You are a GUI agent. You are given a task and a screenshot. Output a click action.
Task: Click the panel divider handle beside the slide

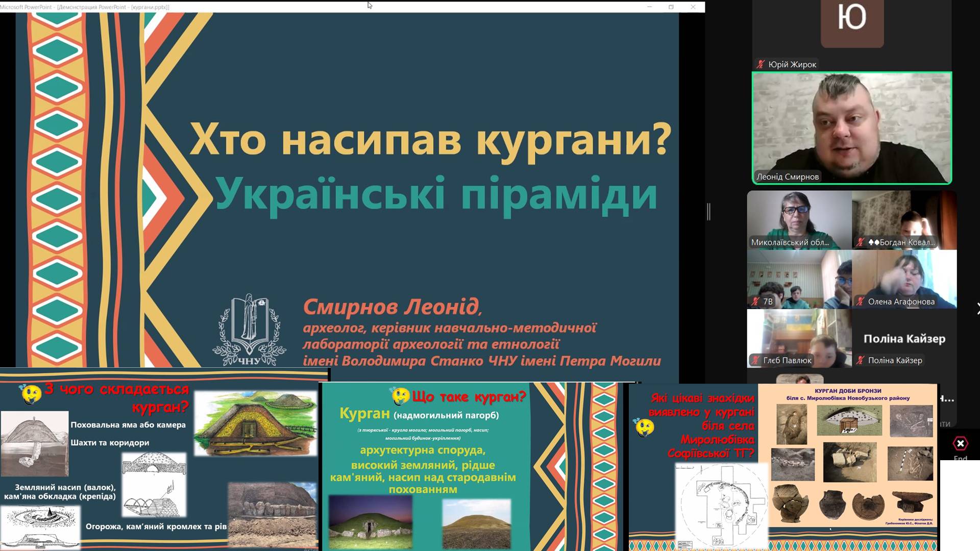[708, 211]
